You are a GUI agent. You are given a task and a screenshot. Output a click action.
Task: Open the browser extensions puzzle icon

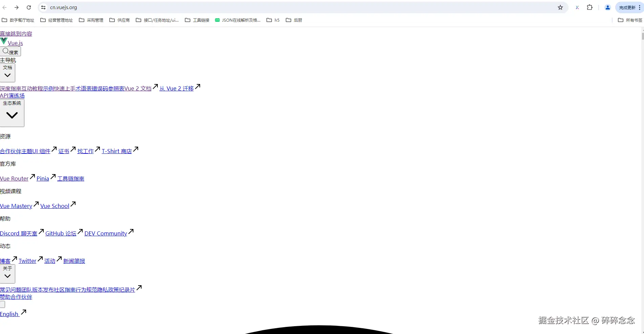589,7
